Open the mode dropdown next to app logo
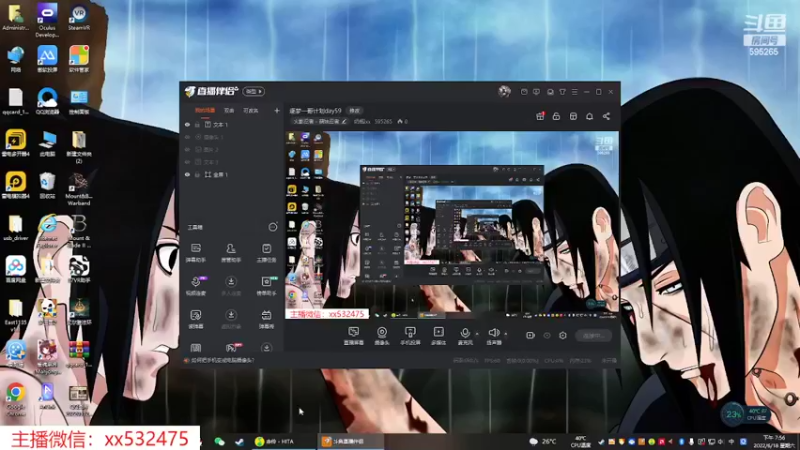This screenshot has height=450, width=800. click(254, 91)
